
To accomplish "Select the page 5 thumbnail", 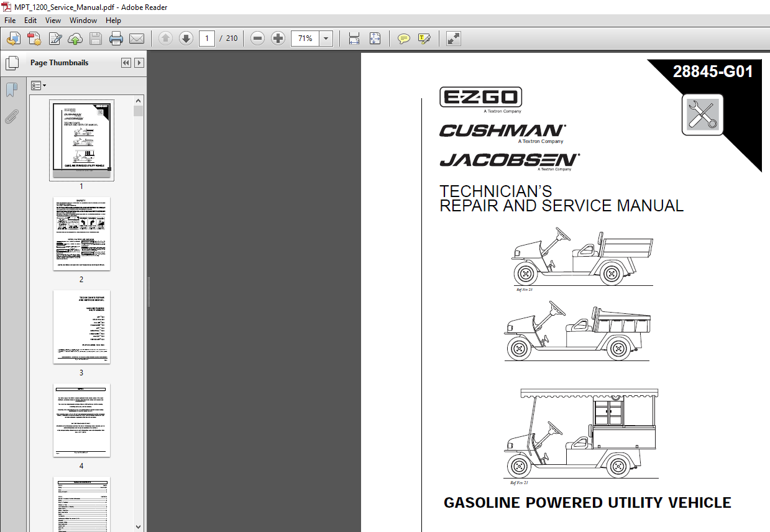I will click(81, 504).
